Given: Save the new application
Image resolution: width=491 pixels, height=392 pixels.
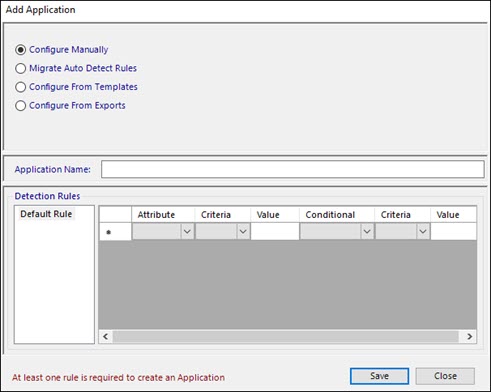Looking at the screenshot, I should [379, 376].
